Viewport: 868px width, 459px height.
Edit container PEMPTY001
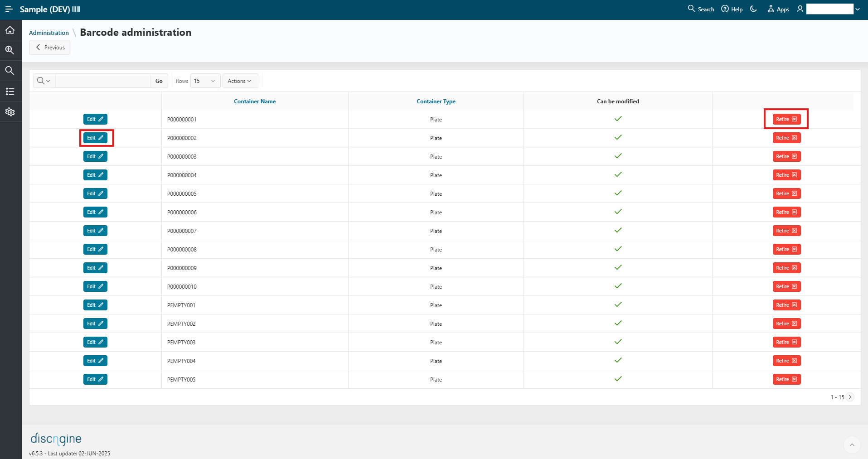coord(95,305)
